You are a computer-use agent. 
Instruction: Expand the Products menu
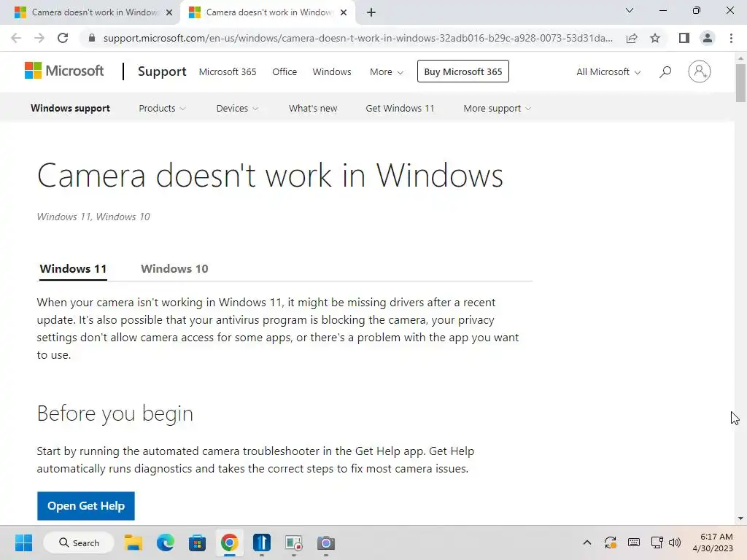[162, 108]
